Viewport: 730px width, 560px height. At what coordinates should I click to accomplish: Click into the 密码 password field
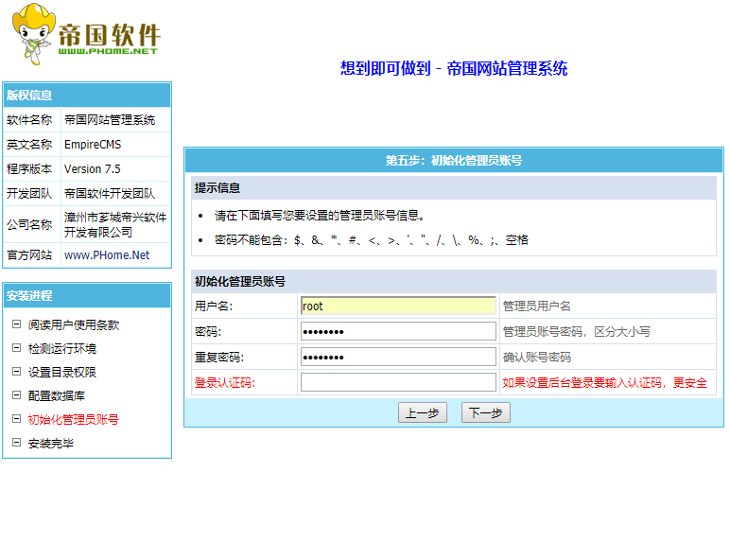click(398, 332)
